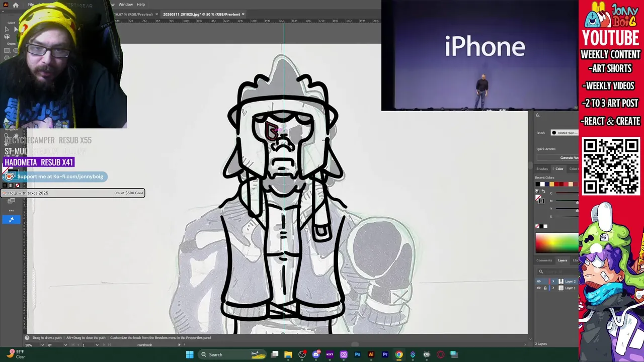This screenshot has width=644, height=362.
Task: Select the Fill box in Color panel
Action: pos(538,198)
